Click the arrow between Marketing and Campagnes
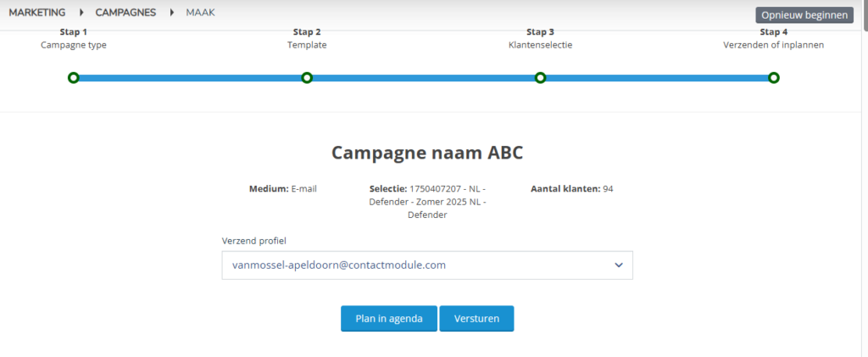868x357 pixels. coord(82,12)
